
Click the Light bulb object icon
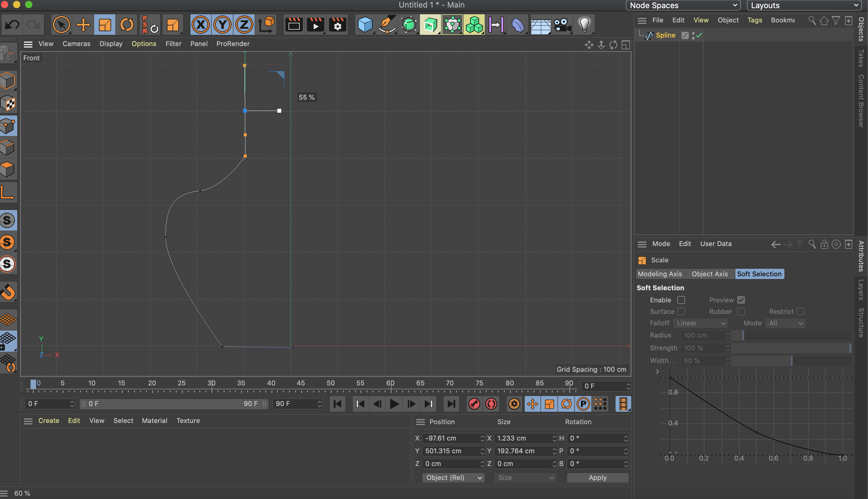[x=584, y=25]
